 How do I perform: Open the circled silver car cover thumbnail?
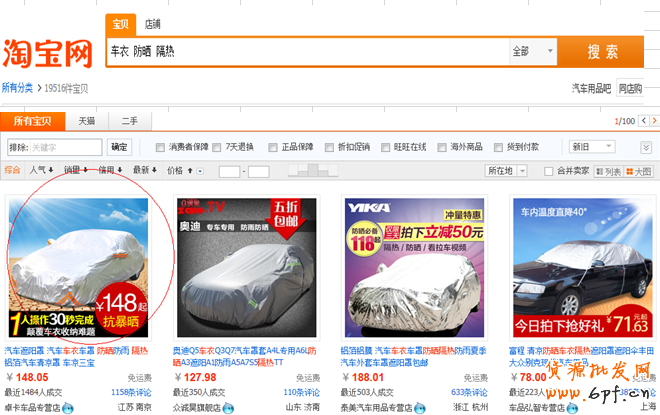78,266
